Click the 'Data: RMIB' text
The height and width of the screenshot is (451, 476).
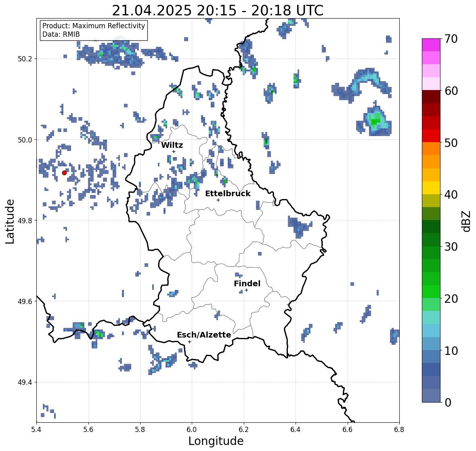61,34
